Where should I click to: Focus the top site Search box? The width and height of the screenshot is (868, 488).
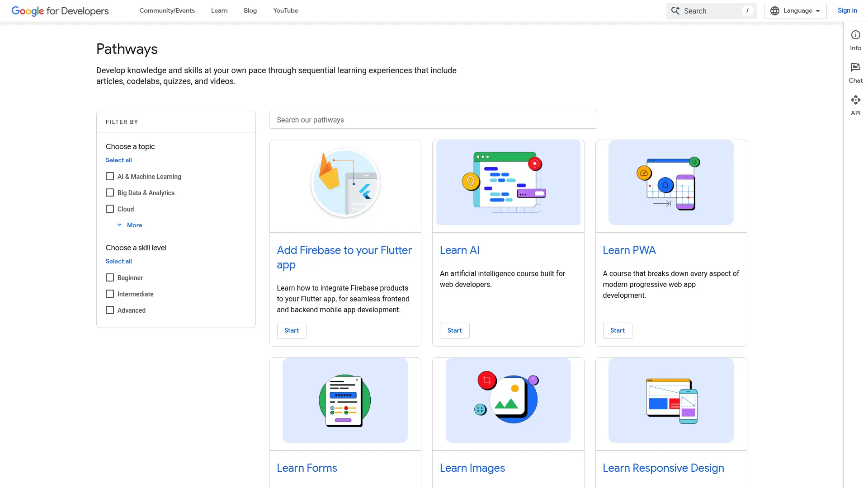(711, 11)
